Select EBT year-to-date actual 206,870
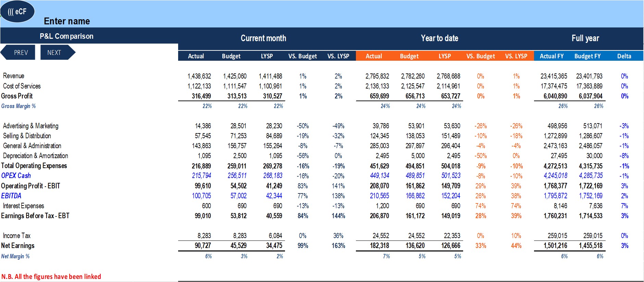 [x=379, y=216]
